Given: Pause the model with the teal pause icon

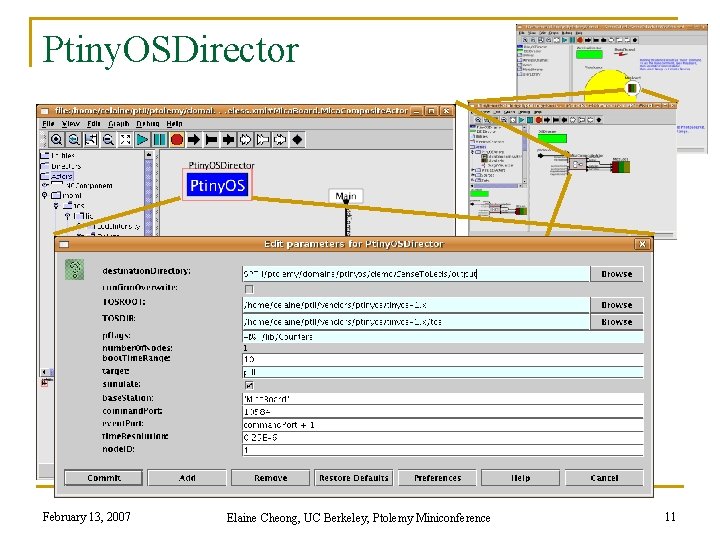Looking at the screenshot, I should point(159,139).
